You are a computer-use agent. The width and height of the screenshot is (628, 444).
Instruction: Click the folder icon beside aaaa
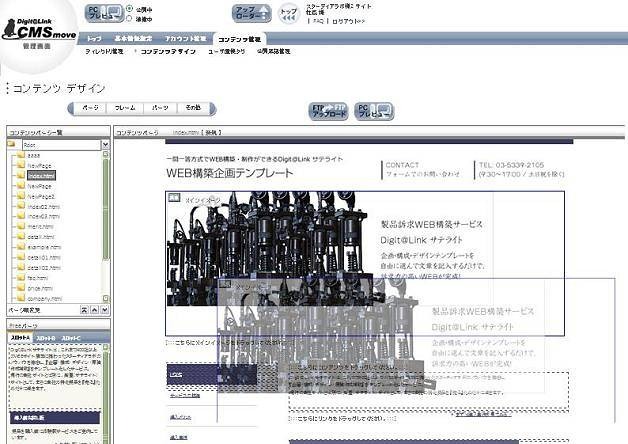[x=21, y=155]
